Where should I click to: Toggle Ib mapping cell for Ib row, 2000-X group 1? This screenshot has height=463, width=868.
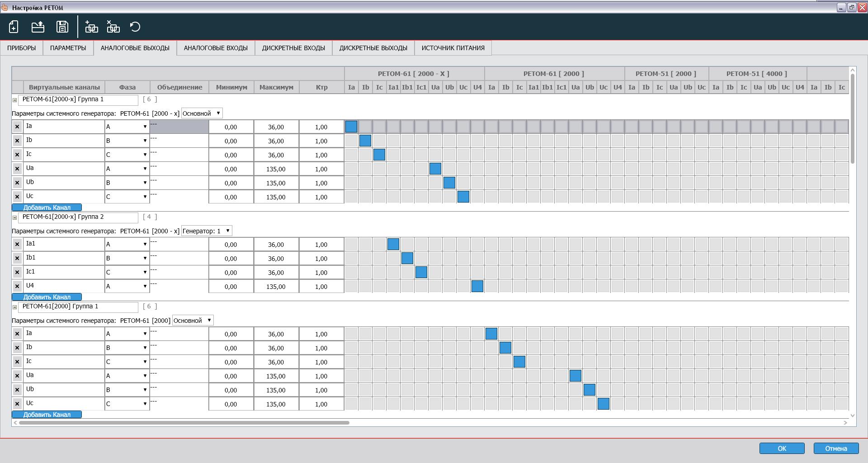click(x=365, y=141)
